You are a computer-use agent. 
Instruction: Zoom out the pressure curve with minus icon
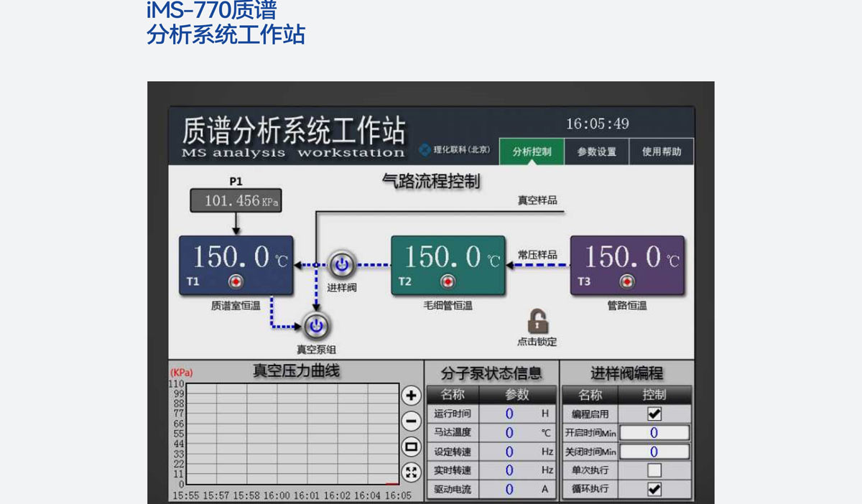pos(411,421)
